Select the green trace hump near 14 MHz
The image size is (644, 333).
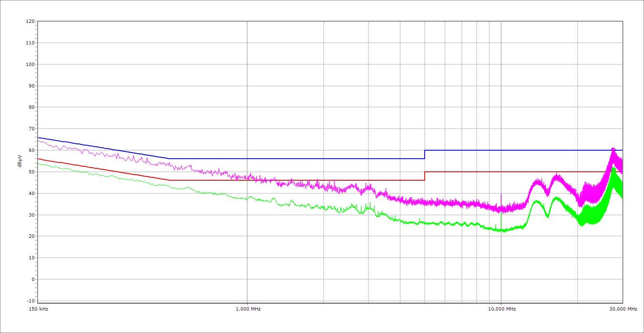click(536, 201)
